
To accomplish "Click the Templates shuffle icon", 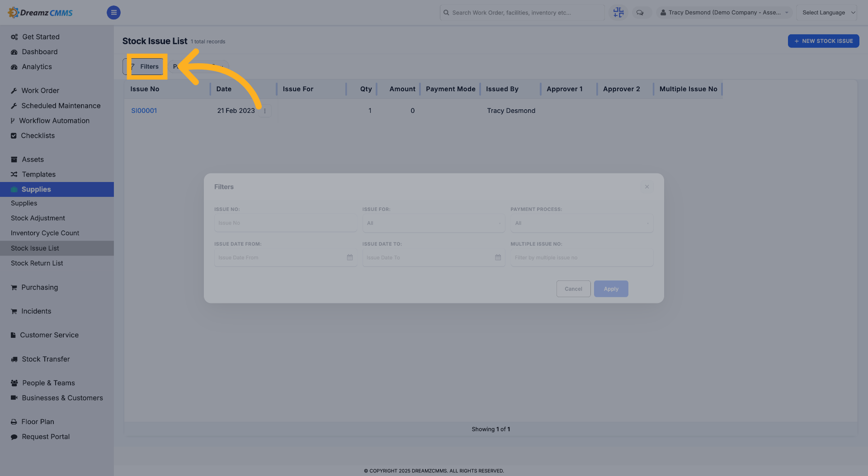I will click(14, 174).
